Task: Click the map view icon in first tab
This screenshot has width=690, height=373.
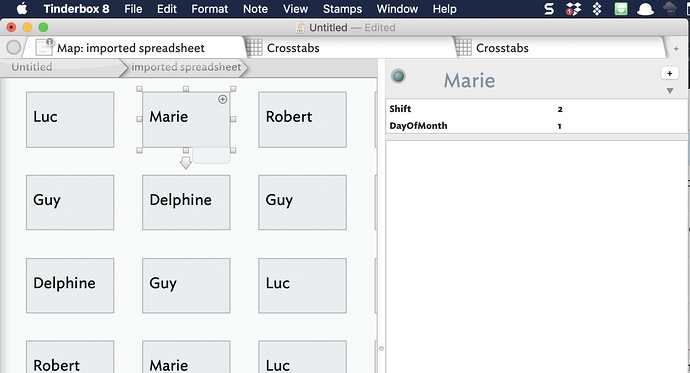Action: 44,47
